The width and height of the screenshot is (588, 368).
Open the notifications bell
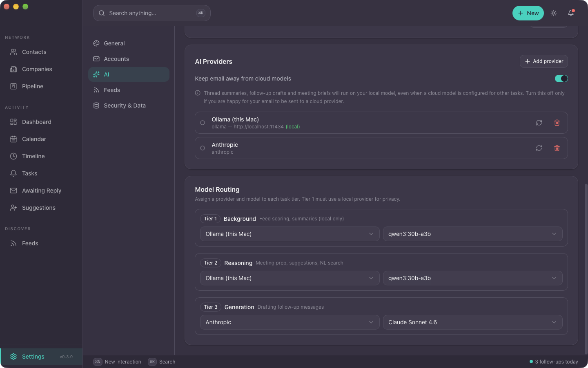point(571,13)
